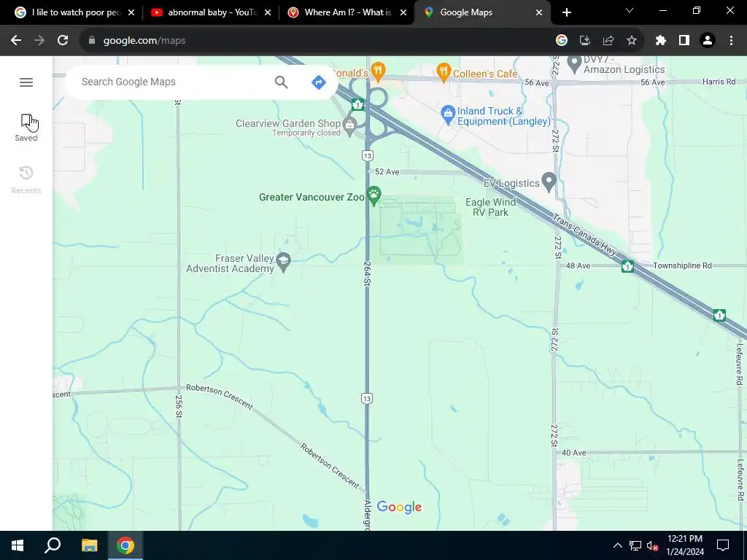Click the search magnifier in Maps
Screen dimensions: 747x560
coord(281,82)
